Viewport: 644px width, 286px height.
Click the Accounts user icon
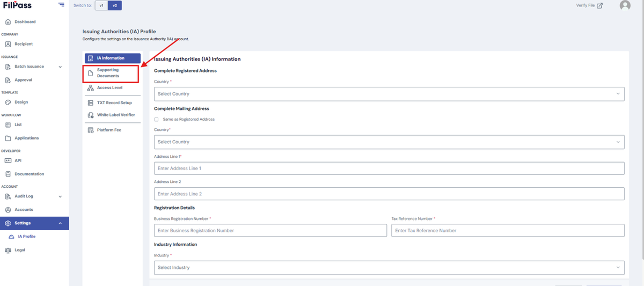coord(8,210)
